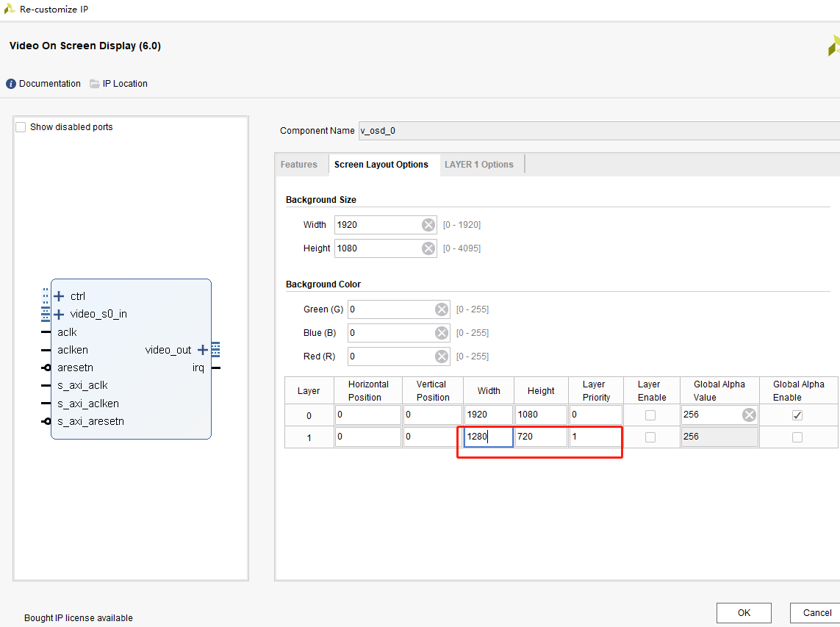Viewport: 840px width, 627px height.
Task: Clear Layer 0 Global Alpha Value
Action: click(749, 415)
